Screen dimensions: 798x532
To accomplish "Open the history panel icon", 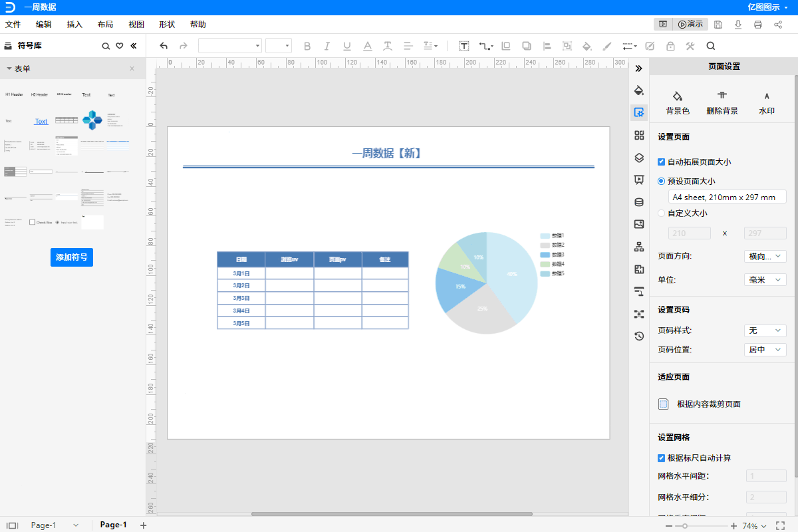I will [x=639, y=336].
